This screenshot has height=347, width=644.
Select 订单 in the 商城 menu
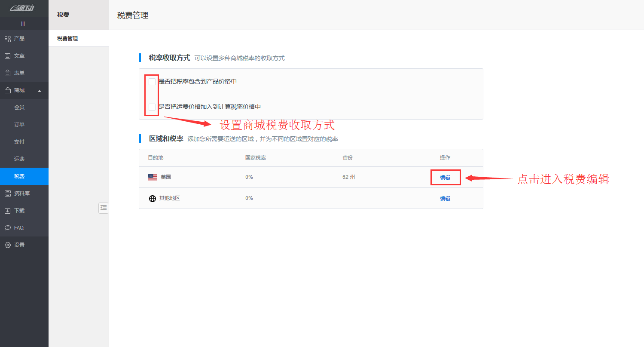click(20, 124)
